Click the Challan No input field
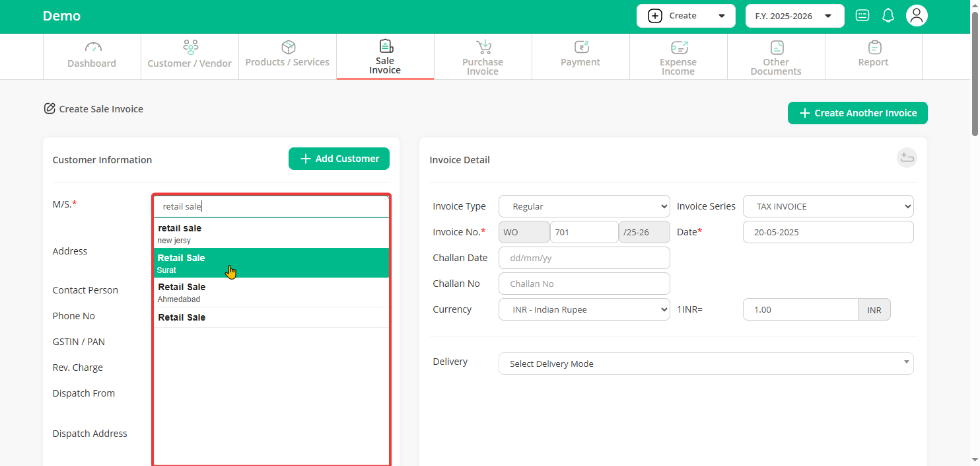This screenshot has height=466, width=980. click(584, 284)
